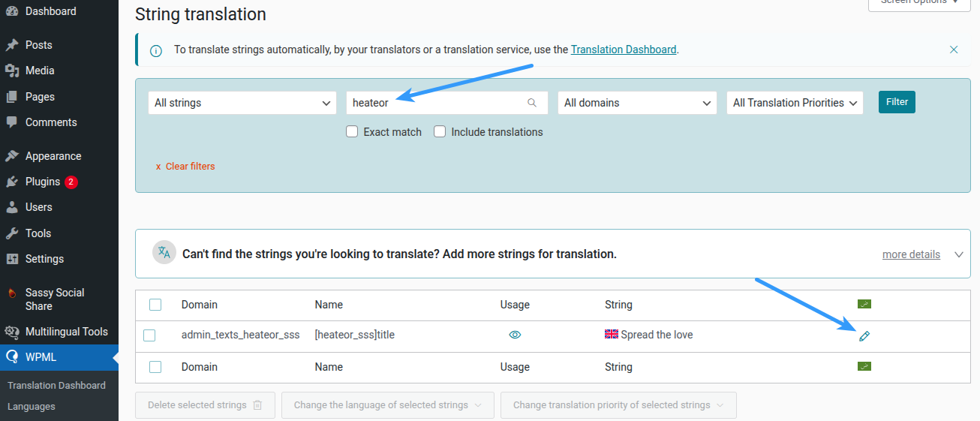The width and height of the screenshot is (980, 421).
Task: Click the Posts pin icon
Action: 12,45
